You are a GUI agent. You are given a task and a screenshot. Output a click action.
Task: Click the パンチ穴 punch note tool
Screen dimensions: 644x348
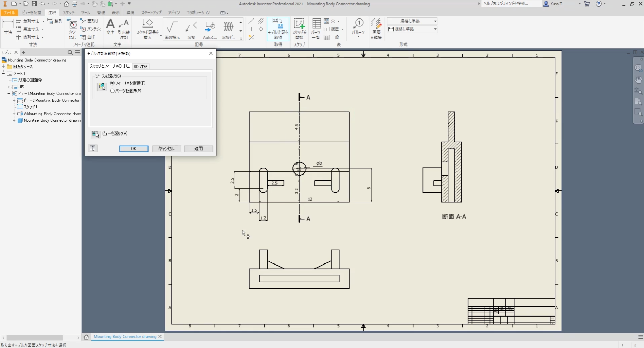[x=91, y=29]
